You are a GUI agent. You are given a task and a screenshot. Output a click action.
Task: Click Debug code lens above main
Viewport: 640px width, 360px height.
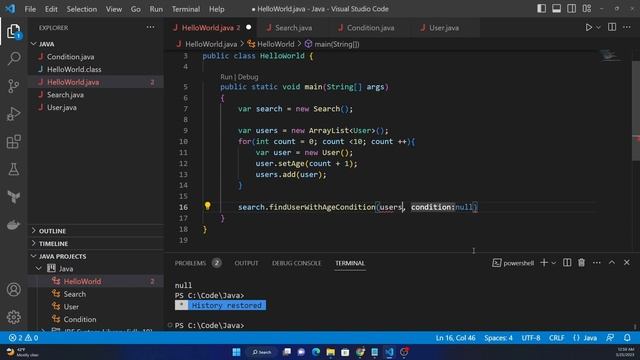click(248, 77)
